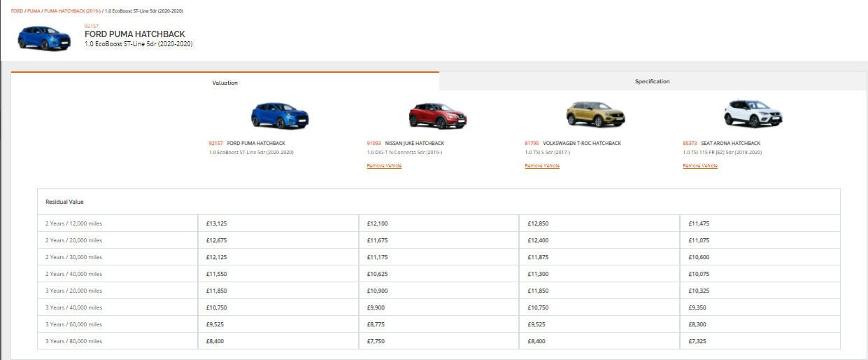Remove the Volkswagen T-Roc vehicle
Viewport: 868px width, 360px height.
coord(542,166)
